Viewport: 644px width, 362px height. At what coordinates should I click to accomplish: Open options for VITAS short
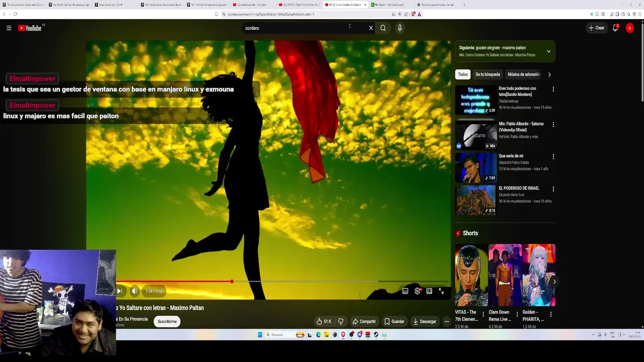click(483, 314)
